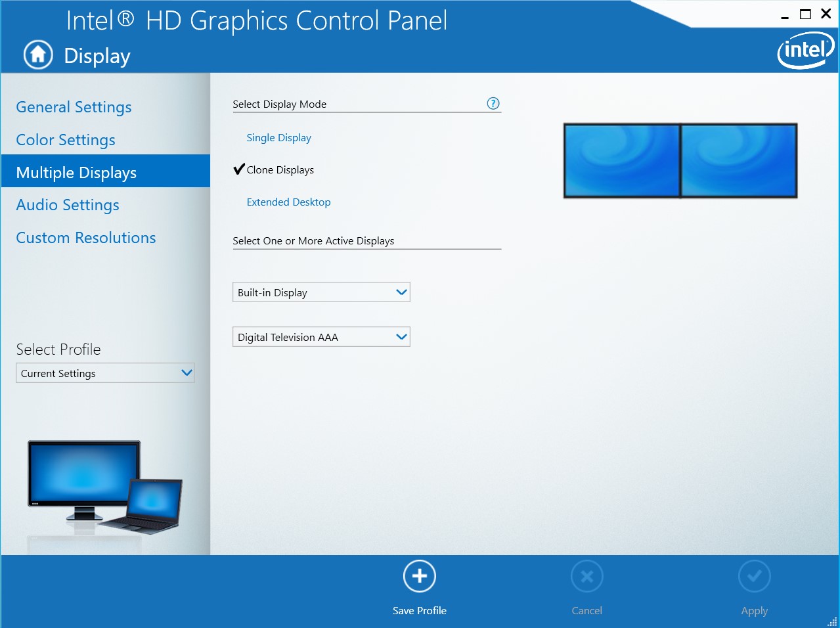840x628 pixels.
Task: Click the resize grip in the bottom-right corner
Action: 833,621
